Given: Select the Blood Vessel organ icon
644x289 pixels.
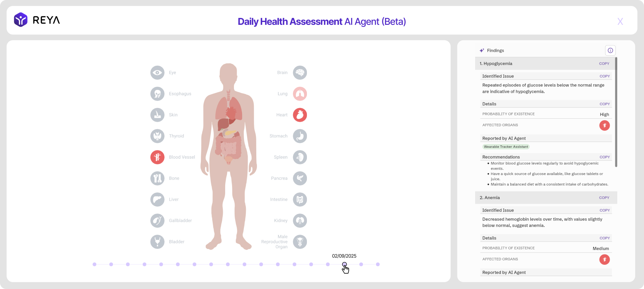Looking at the screenshot, I should point(157,157).
